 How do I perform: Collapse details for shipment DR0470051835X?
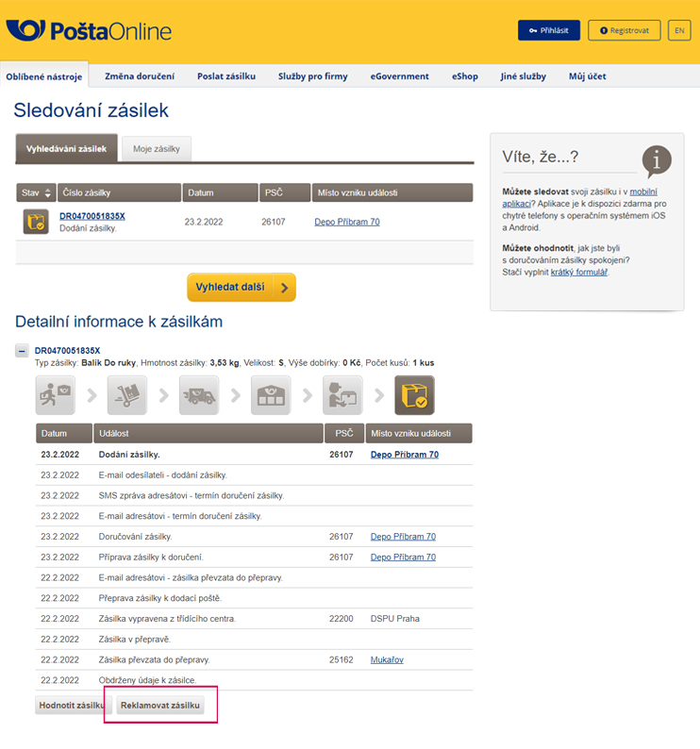point(21,350)
